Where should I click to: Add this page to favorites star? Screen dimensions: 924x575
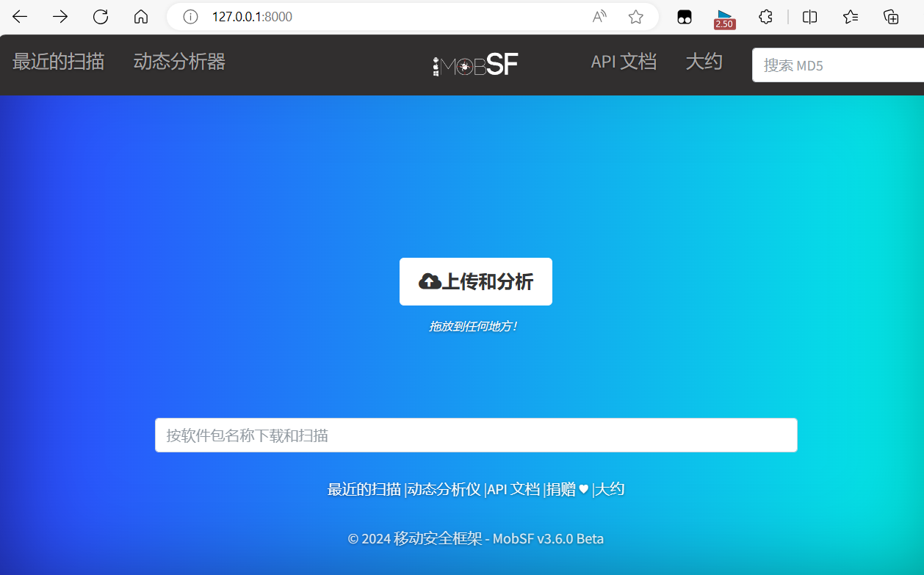pyautogui.click(x=636, y=17)
